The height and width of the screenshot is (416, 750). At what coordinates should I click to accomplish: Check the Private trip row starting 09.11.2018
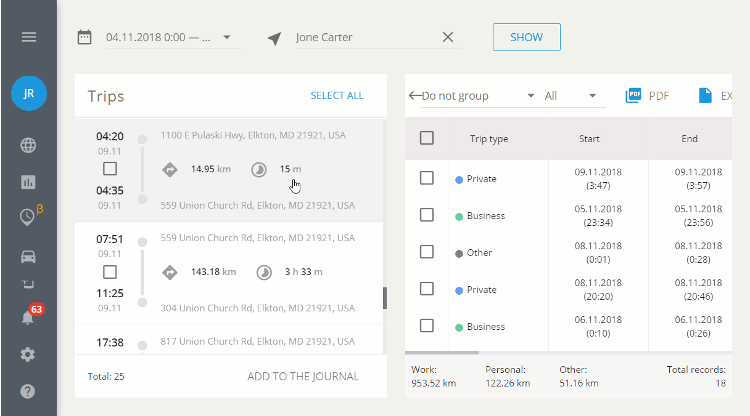tap(427, 178)
